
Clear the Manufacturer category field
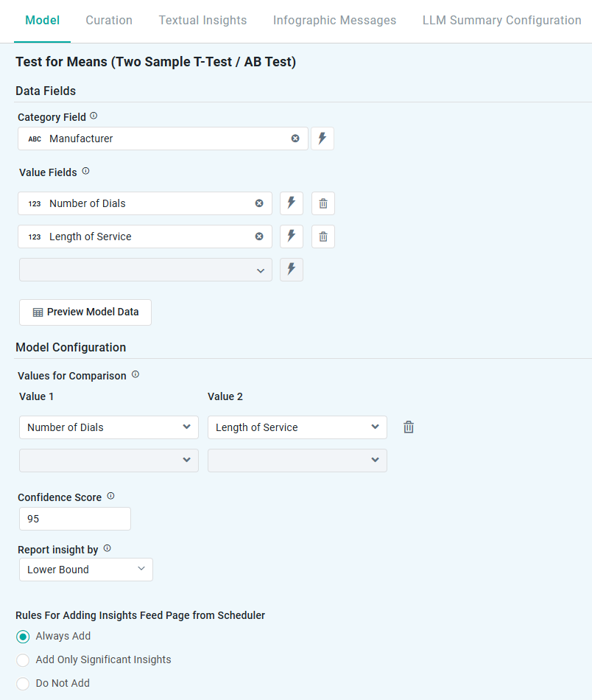click(295, 139)
